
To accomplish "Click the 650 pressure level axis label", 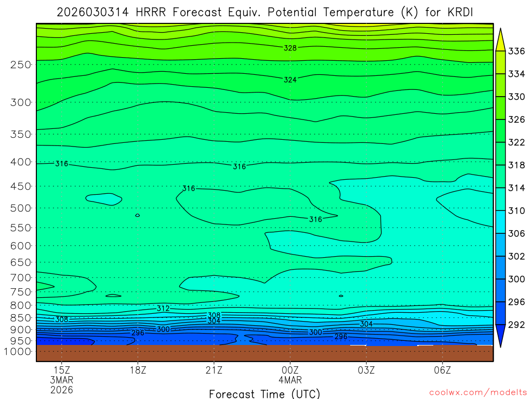I will click(21, 262).
